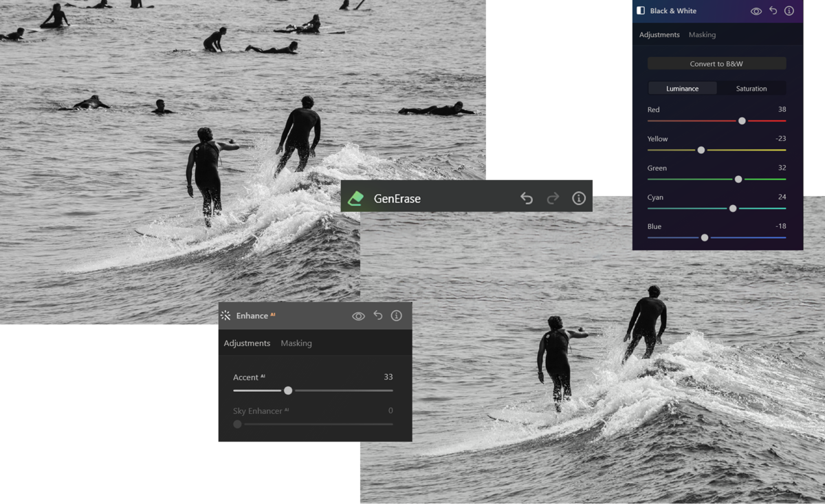
Task: Toggle Enhance panel visibility eye
Action: pyautogui.click(x=358, y=316)
